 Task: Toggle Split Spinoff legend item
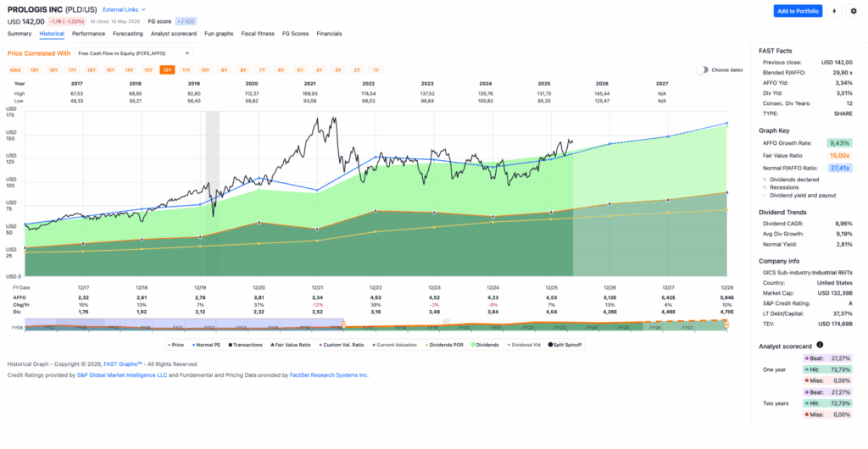click(565, 345)
